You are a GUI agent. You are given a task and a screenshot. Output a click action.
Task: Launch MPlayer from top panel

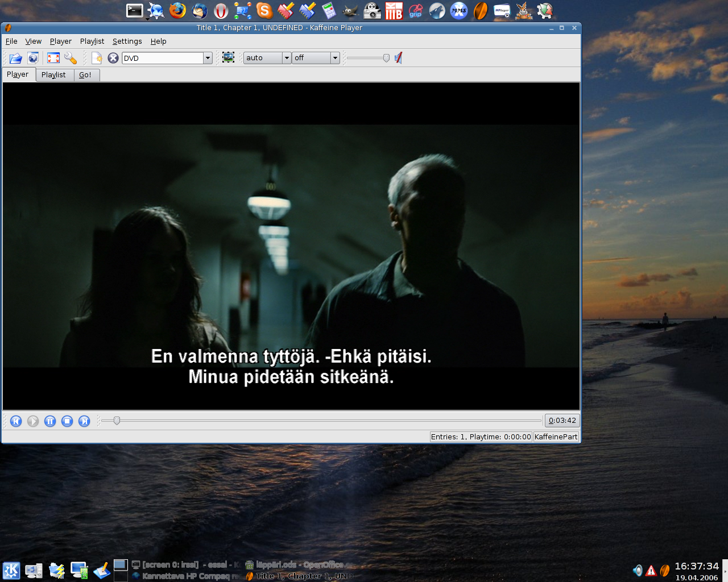502,10
